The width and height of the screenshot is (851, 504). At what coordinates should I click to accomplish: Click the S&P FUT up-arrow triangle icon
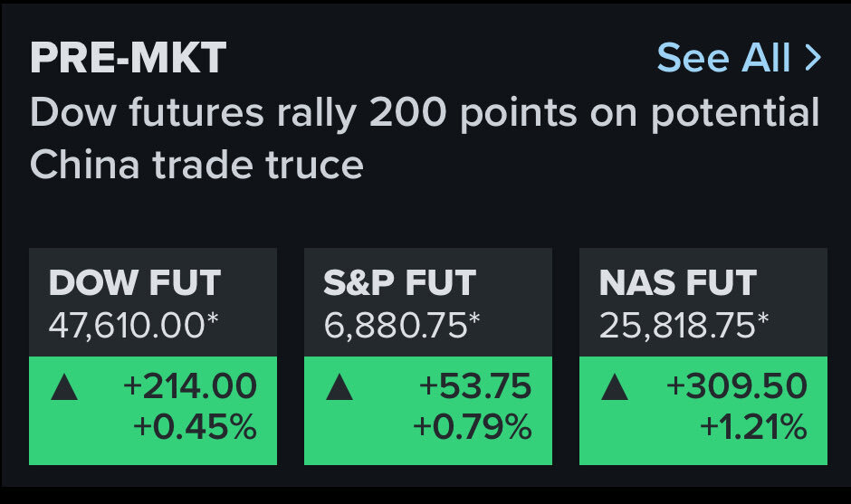pos(339,388)
